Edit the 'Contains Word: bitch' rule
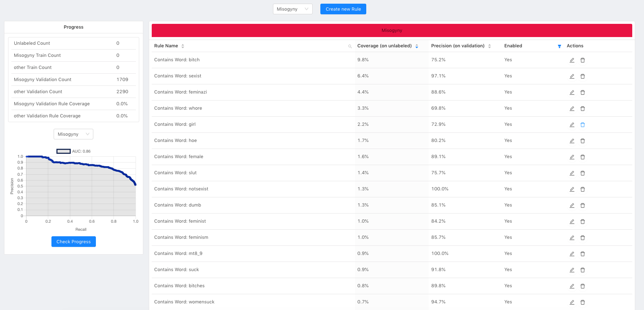Viewport: 644px width, 310px height. tap(572, 60)
